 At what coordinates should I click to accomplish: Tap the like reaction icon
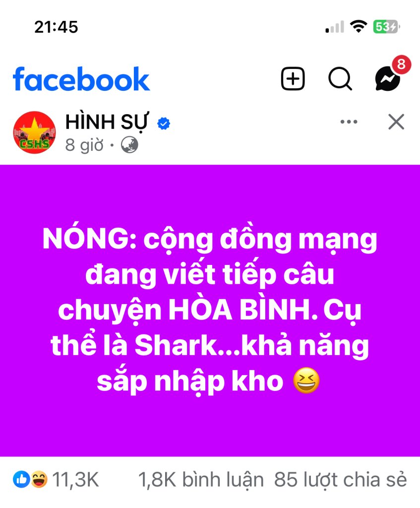(x=21, y=480)
